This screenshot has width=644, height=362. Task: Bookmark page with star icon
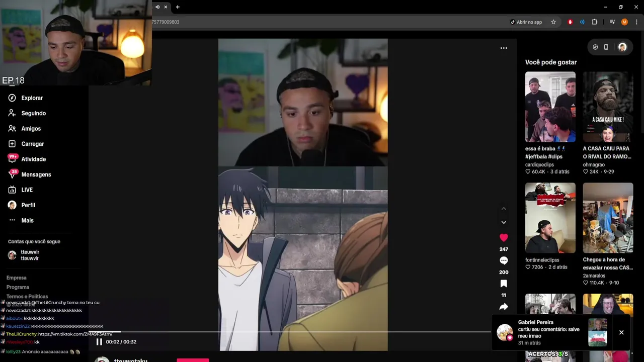553,22
